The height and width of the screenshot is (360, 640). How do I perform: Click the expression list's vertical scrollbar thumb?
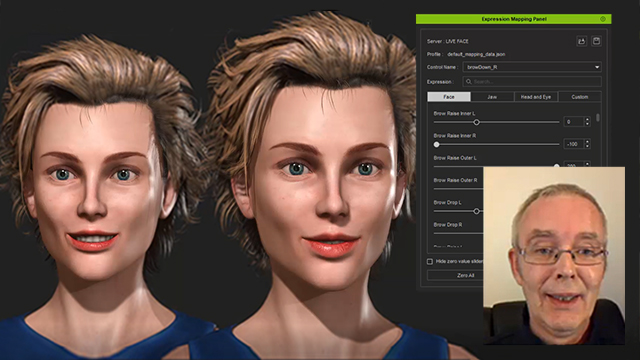pos(598,118)
